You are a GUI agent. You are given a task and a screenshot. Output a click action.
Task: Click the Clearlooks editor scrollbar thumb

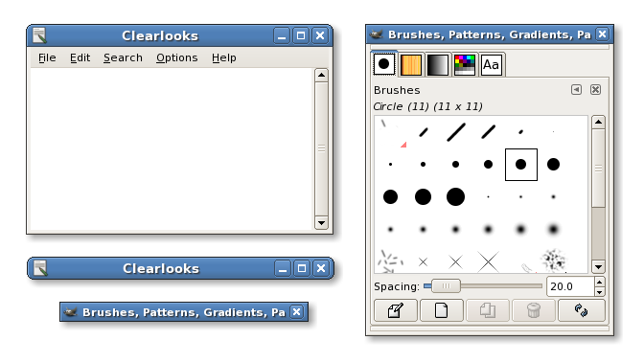pyautogui.click(x=321, y=148)
